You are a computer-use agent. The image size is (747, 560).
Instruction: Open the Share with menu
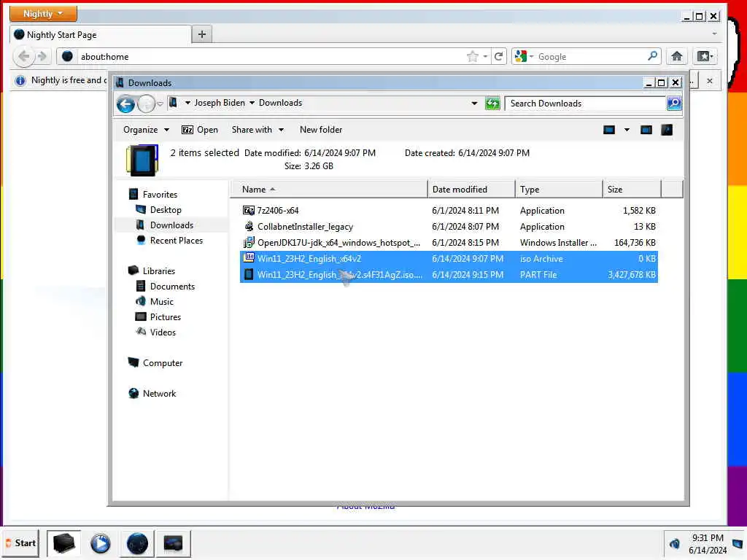[x=258, y=130]
